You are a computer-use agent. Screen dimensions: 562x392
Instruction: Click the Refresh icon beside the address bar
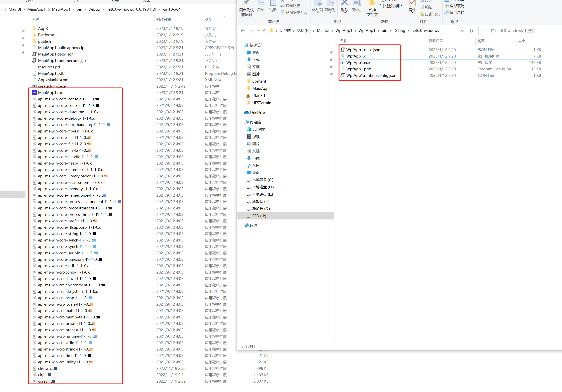(471, 31)
